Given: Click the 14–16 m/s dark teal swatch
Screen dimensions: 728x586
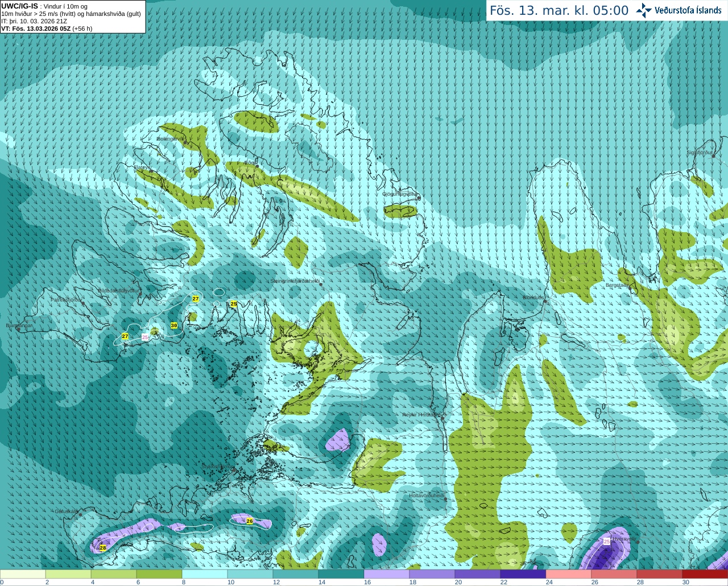Looking at the screenshot, I should click(x=341, y=574).
